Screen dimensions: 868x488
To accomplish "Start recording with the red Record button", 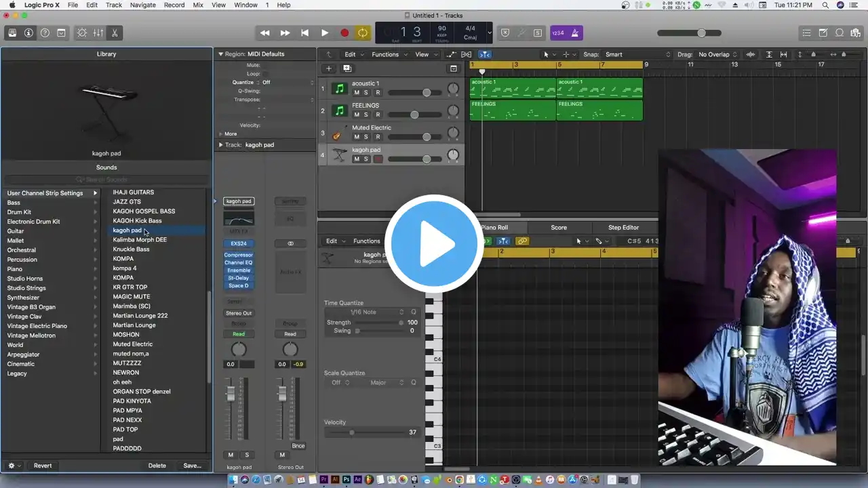I will pos(344,33).
